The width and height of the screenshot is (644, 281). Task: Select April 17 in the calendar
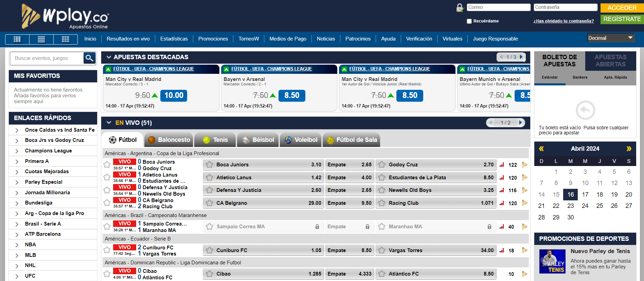[585, 195]
